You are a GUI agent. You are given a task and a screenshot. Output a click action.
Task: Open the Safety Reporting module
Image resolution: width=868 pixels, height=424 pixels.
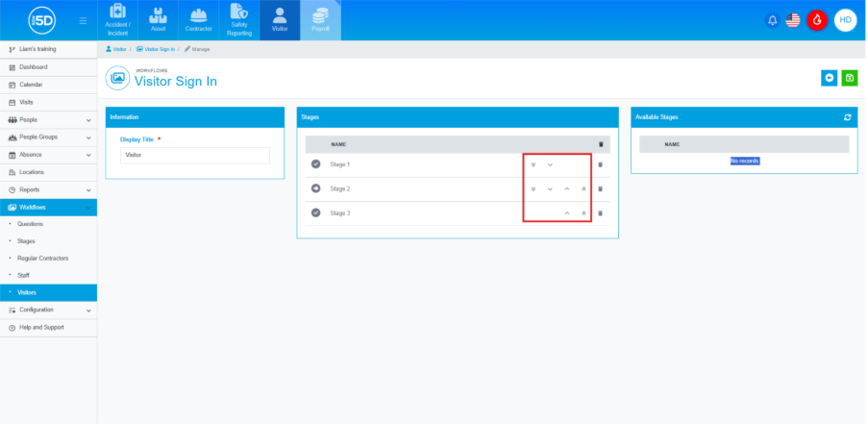[x=239, y=20]
